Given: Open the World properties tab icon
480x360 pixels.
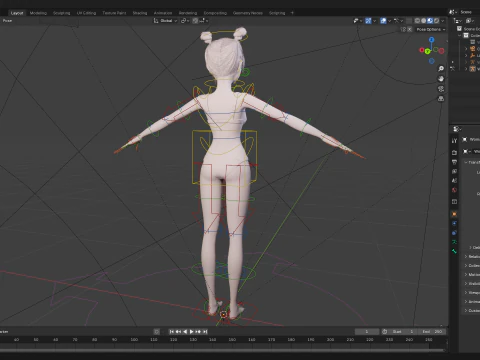Looking at the screenshot, I should pyautogui.click(x=454, y=190).
